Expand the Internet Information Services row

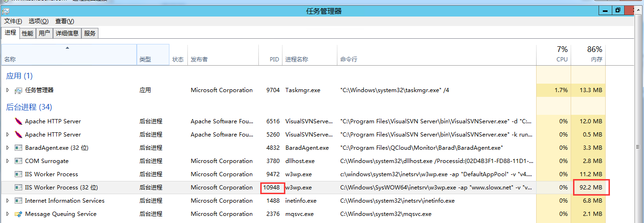point(8,201)
